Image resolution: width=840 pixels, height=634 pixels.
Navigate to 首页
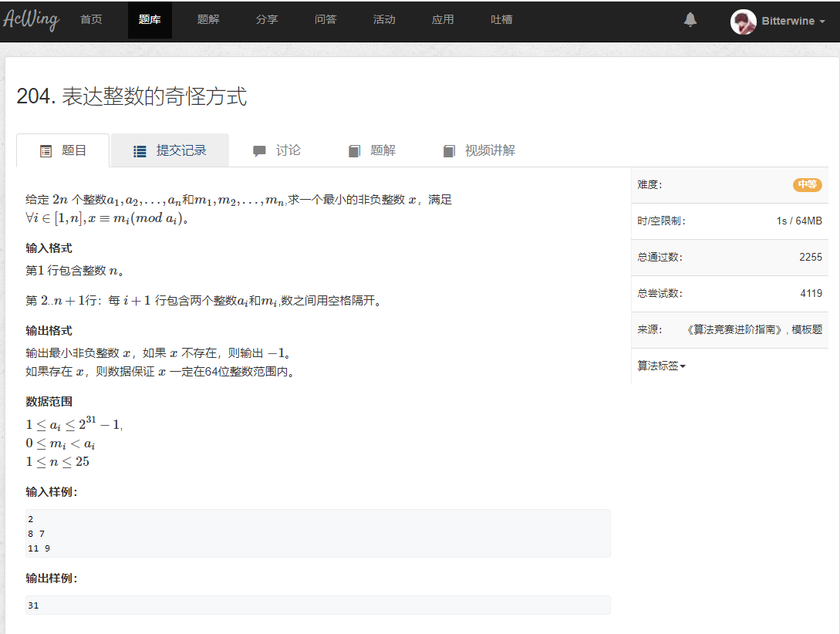point(91,20)
